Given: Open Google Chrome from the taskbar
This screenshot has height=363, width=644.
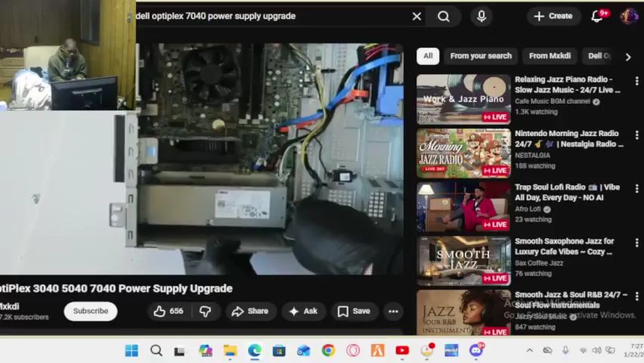Looking at the screenshot, I should click(328, 350).
